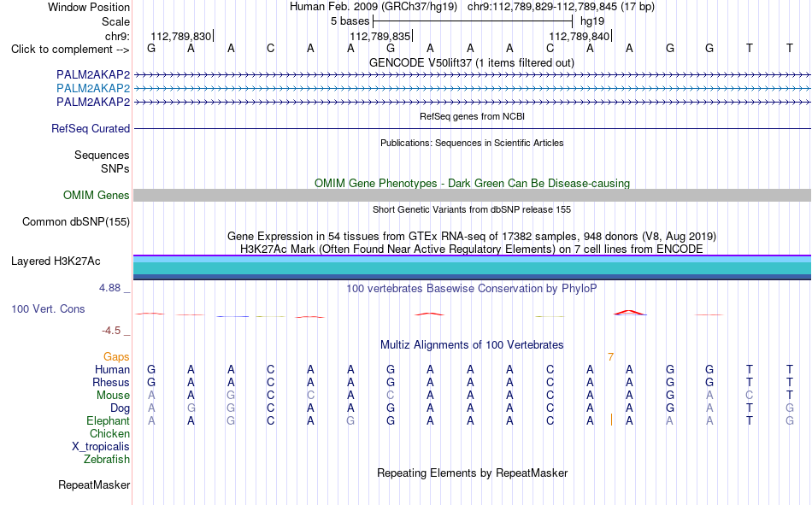
Task: Click the SNPs track label
Action: pos(115,168)
